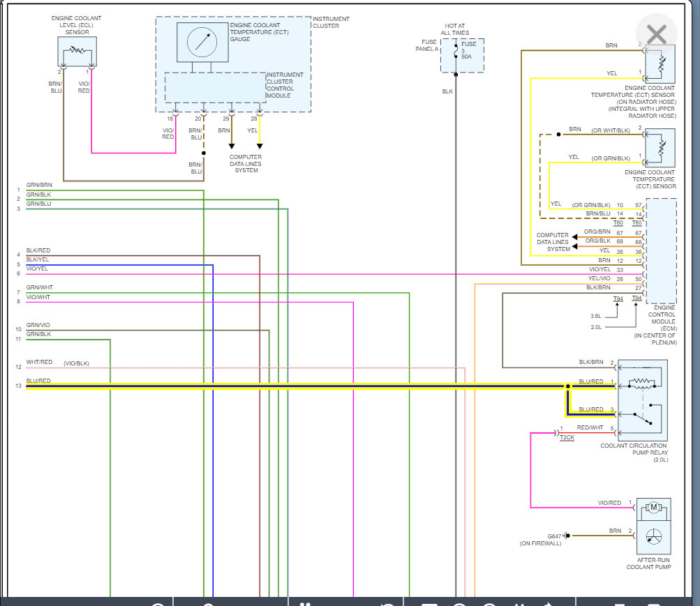This screenshot has width=700, height=606.
Task: Click the highlighted BLU/RED wire splice dot
Action: point(568,386)
